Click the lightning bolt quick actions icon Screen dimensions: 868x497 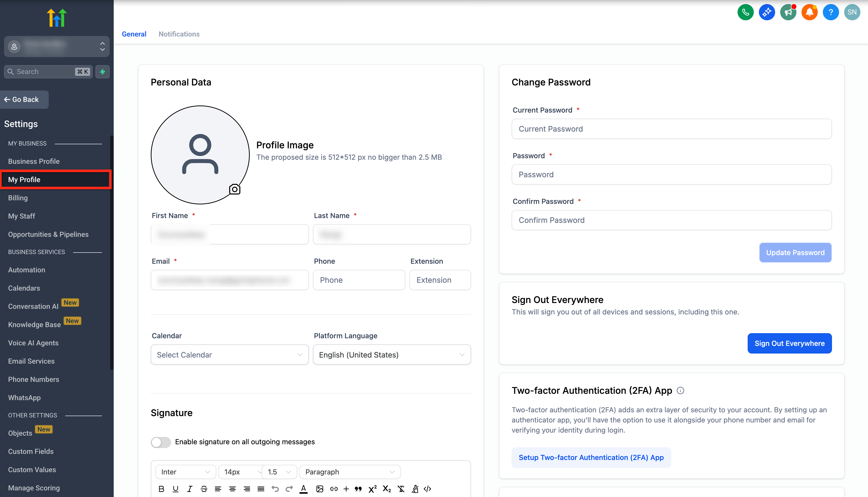tap(103, 72)
